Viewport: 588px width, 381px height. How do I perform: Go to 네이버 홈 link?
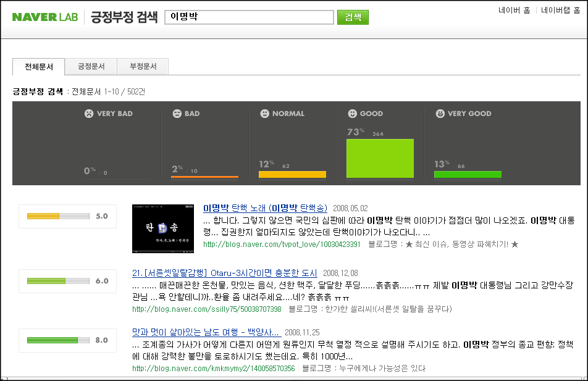(514, 10)
